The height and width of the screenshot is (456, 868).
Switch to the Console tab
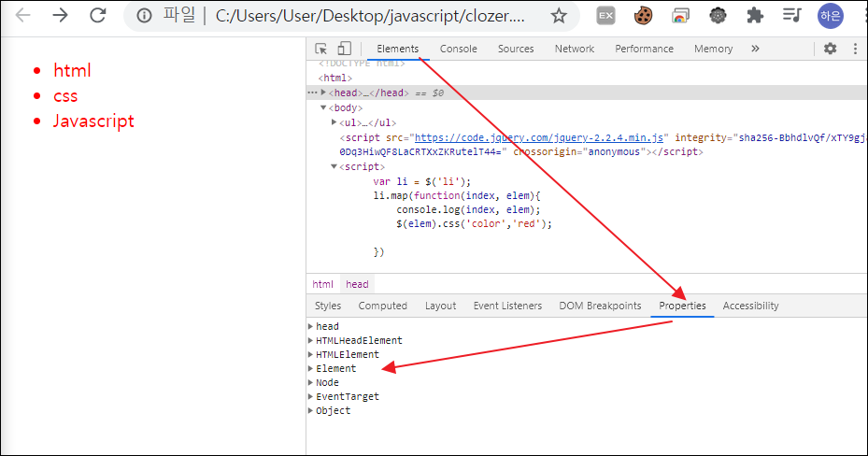[x=459, y=49]
